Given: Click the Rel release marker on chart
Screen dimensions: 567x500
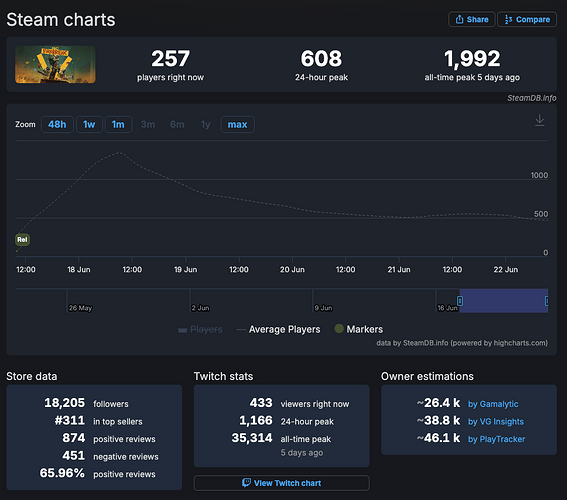Looking at the screenshot, I should 22,239.
